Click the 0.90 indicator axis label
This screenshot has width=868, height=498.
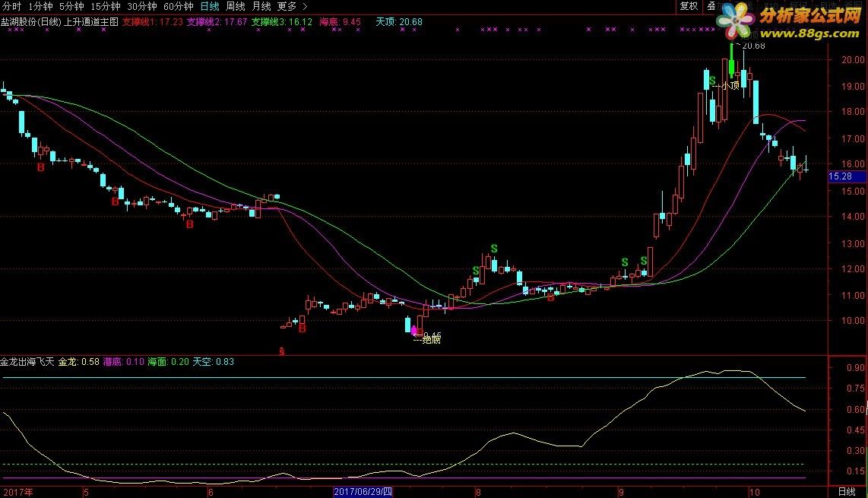856,367
